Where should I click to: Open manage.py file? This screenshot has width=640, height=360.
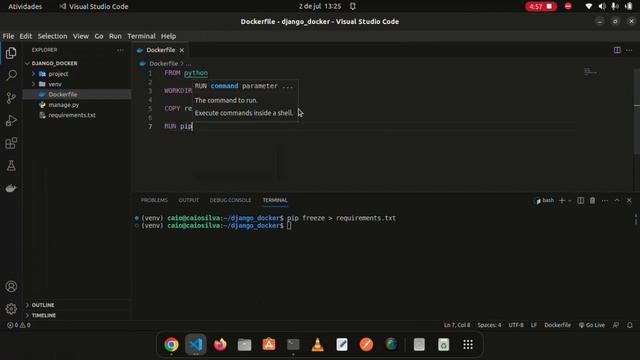tap(64, 105)
